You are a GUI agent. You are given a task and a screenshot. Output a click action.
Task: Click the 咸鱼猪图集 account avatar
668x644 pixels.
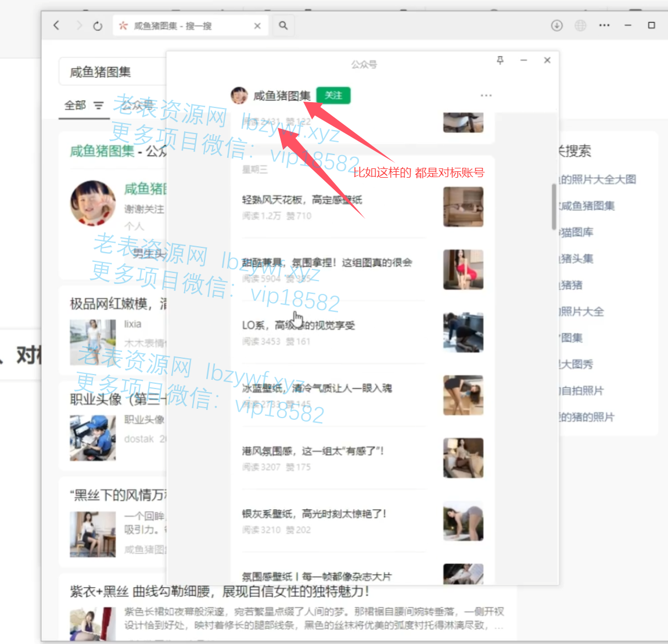click(x=239, y=95)
